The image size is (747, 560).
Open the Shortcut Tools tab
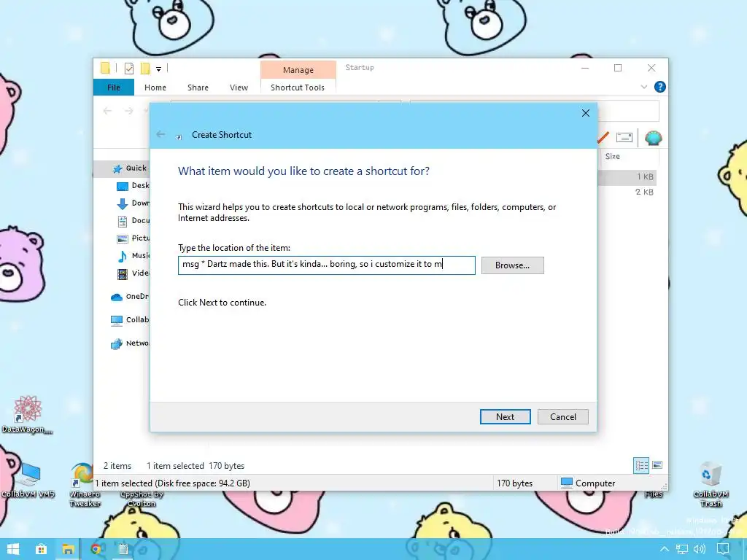point(298,87)
